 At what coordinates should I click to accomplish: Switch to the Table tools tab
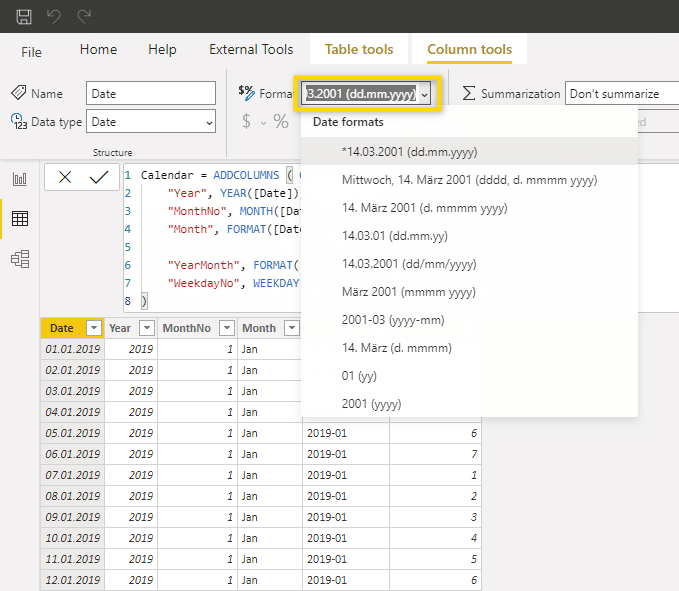click(x=359, y=49)
